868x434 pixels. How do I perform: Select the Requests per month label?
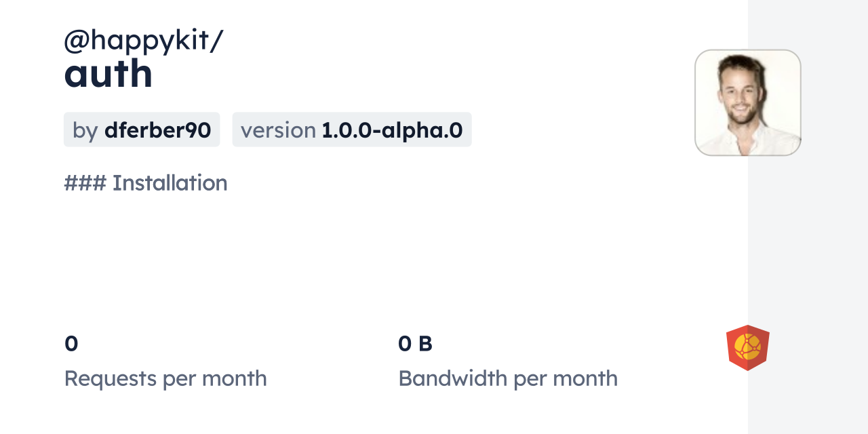click(x=165, y=378)
